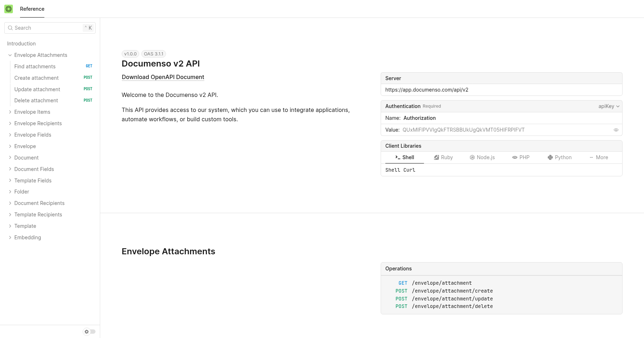The width and height of the screenshot is (644, 338).
Task: Select the Reference tab
Action: click(x=32, y=9)
